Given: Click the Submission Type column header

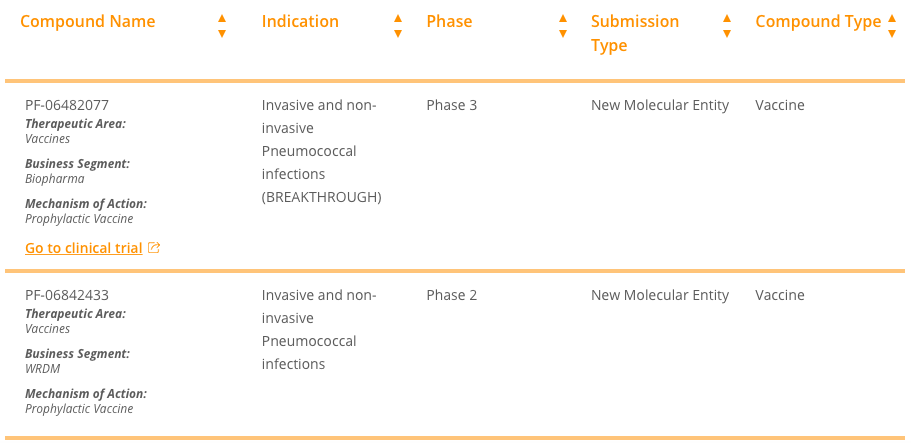Looking at the screenshot, I should pyautogui.click(x=635, y=33).
